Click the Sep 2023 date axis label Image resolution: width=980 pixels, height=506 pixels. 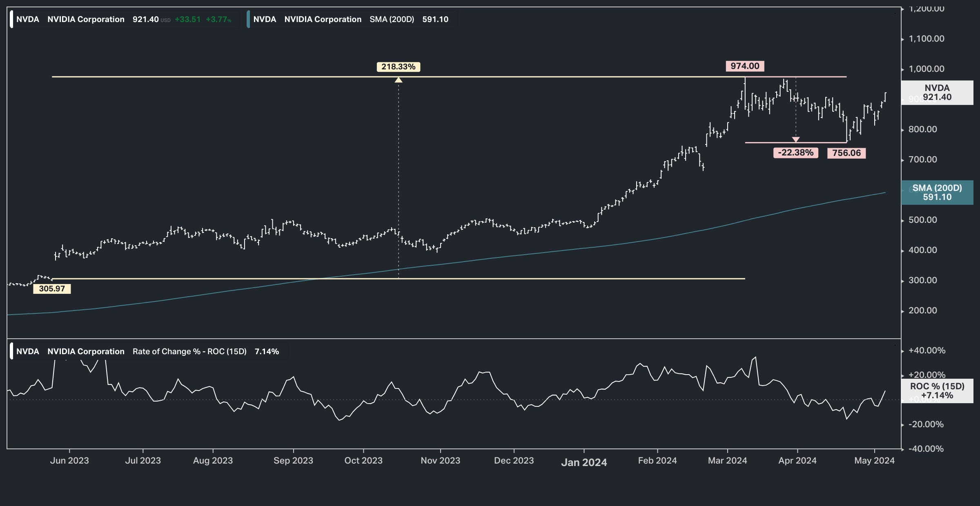[x=293, y=460]
